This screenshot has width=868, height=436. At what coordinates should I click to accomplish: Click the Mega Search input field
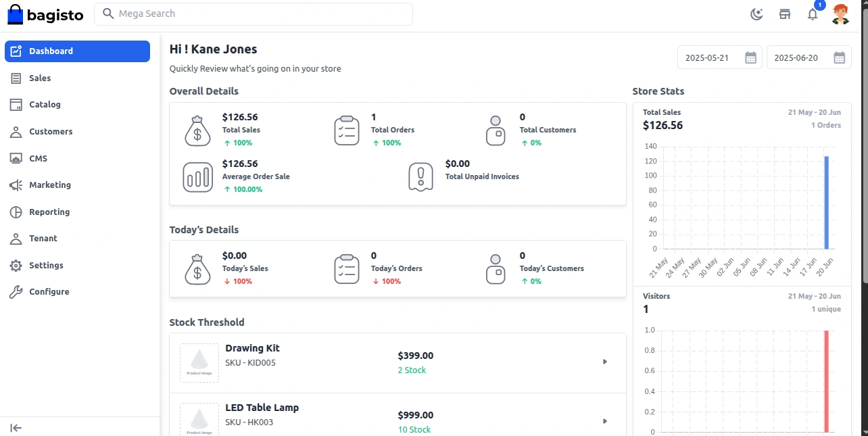coord(260,14)
